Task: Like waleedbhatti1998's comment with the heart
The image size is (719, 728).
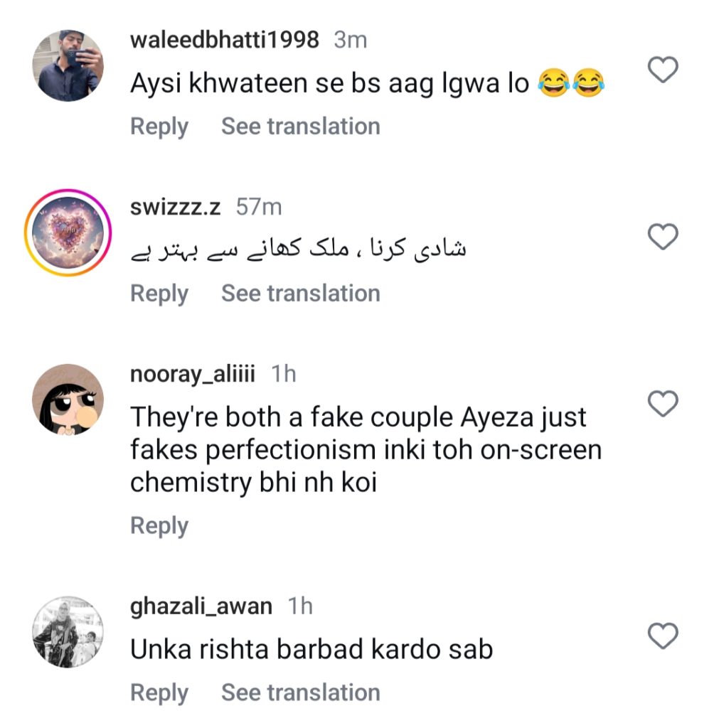Action: [664, 70]
